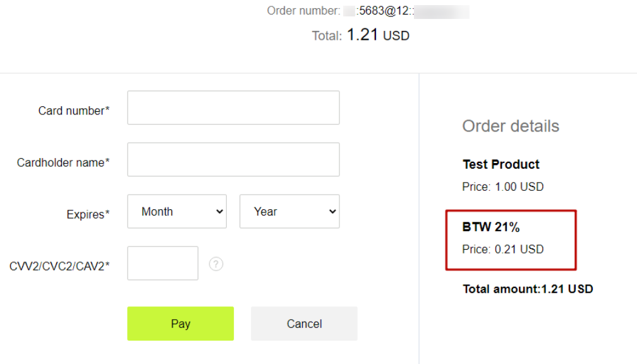This screenshot has width=637, height=364.
Task: Select the CVV2/CVC2/CAV2 input box
Action: pyautogui.click(x=162, y=263)
